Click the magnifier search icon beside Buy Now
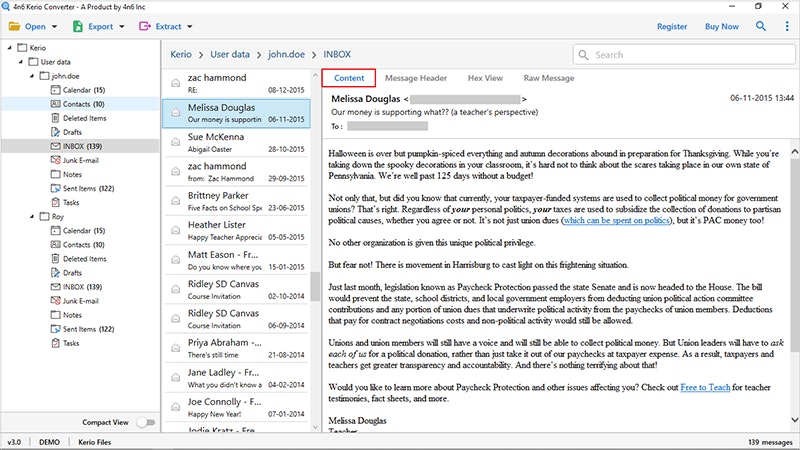 (x=761, y=26)
